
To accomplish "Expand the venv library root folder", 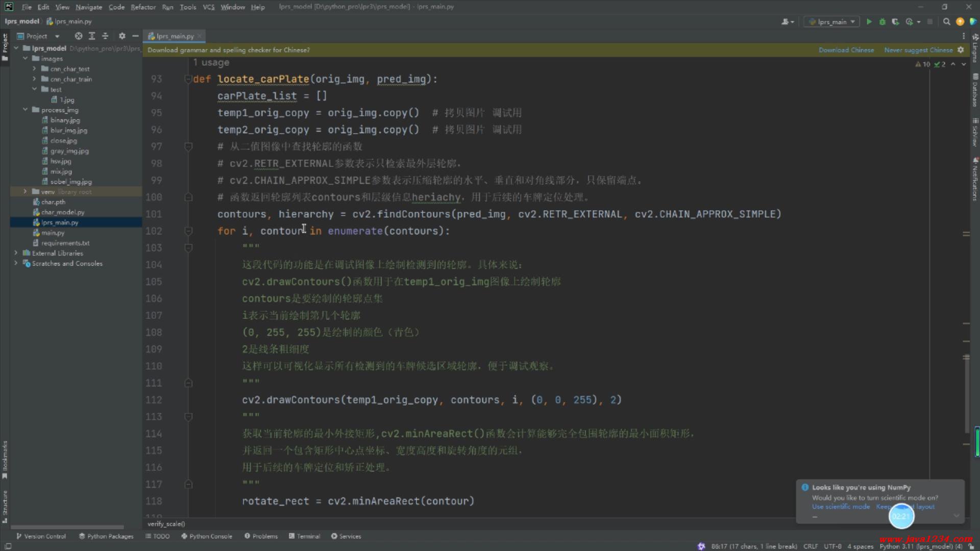I will point(25,192).
